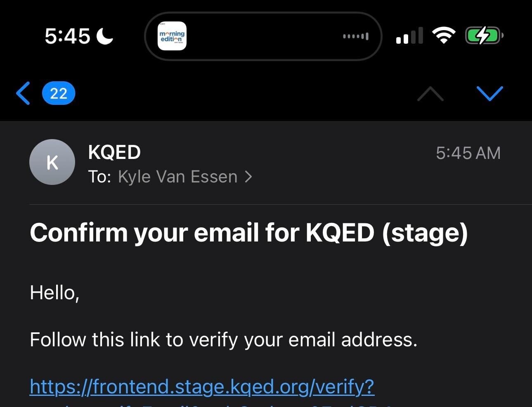Tap the KQED sender avatar circle

[52, 162]
